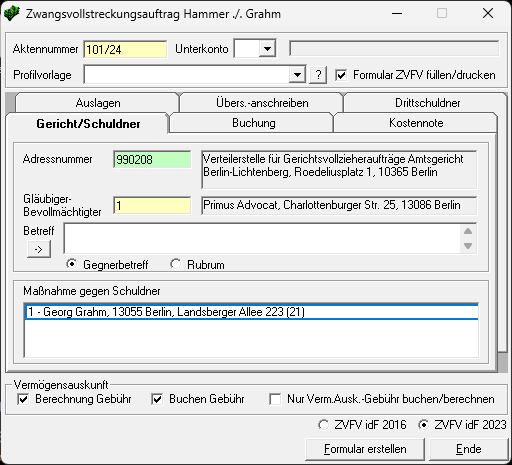512x465 pixels.
Task: Minimize the Zwangsvollstreckungsauftrag window
Action: (x=397, y=14)
